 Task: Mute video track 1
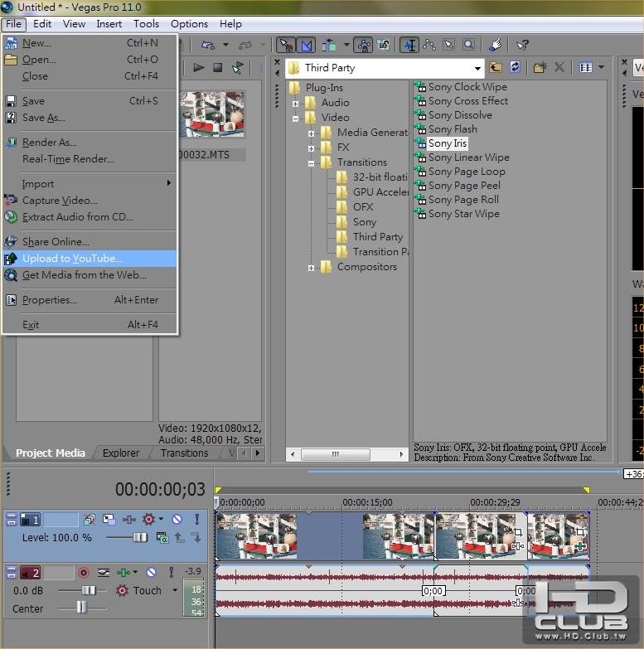[176, 520]
